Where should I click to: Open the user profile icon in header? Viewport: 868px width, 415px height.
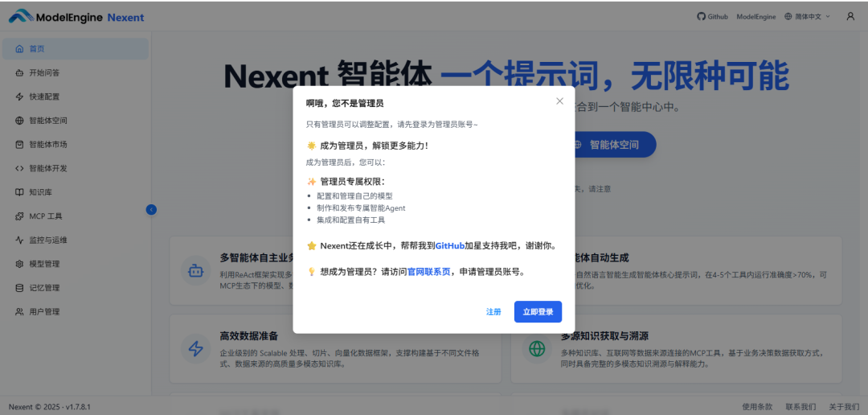tap(850, 17)
